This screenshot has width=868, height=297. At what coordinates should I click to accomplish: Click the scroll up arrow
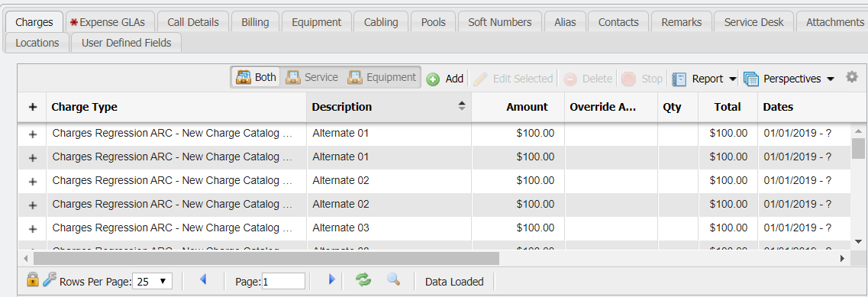[858, 131]
